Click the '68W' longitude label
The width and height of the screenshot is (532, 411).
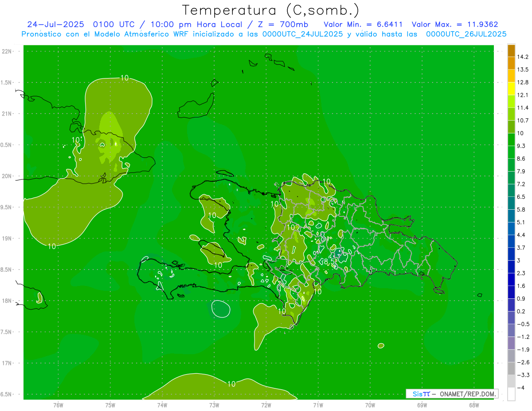(x=474, y=405)
